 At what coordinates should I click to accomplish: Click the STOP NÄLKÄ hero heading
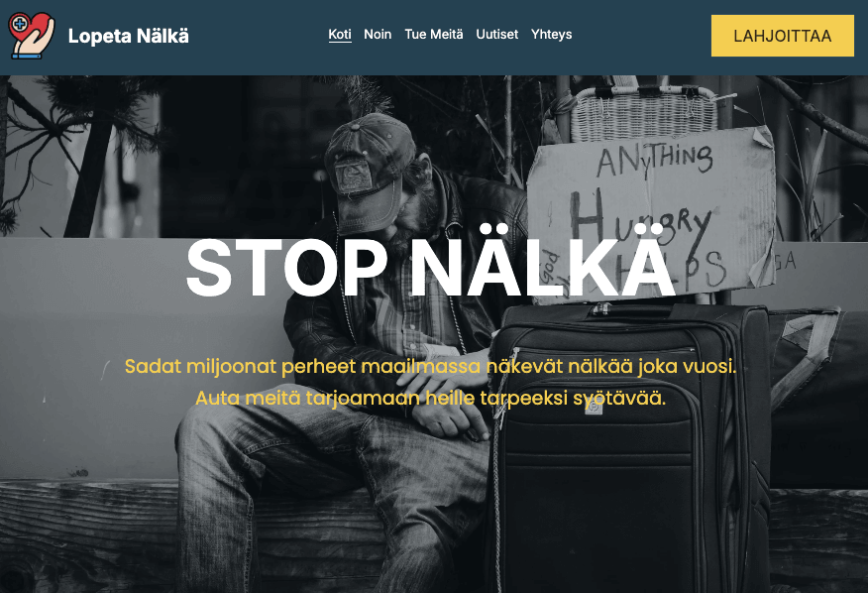(431, 267)
